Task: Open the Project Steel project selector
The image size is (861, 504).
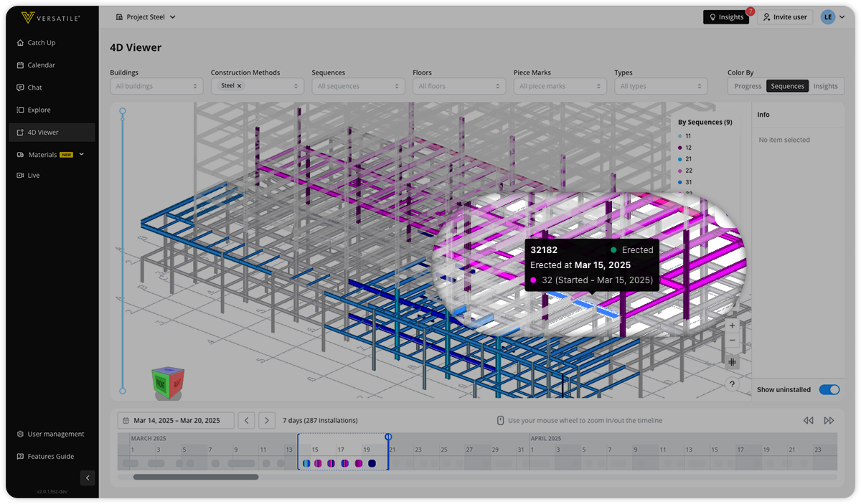Action: (146, 17)
